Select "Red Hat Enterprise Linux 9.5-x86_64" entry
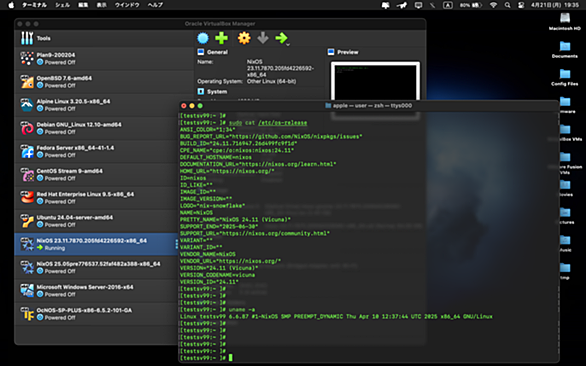The image size is (586, 366). (85, 194)
